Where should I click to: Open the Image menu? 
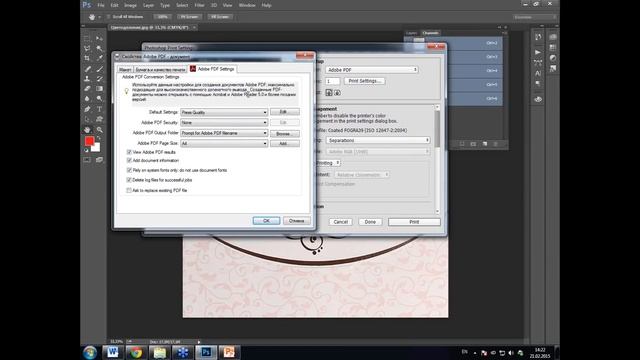click(x=130, y=5)
